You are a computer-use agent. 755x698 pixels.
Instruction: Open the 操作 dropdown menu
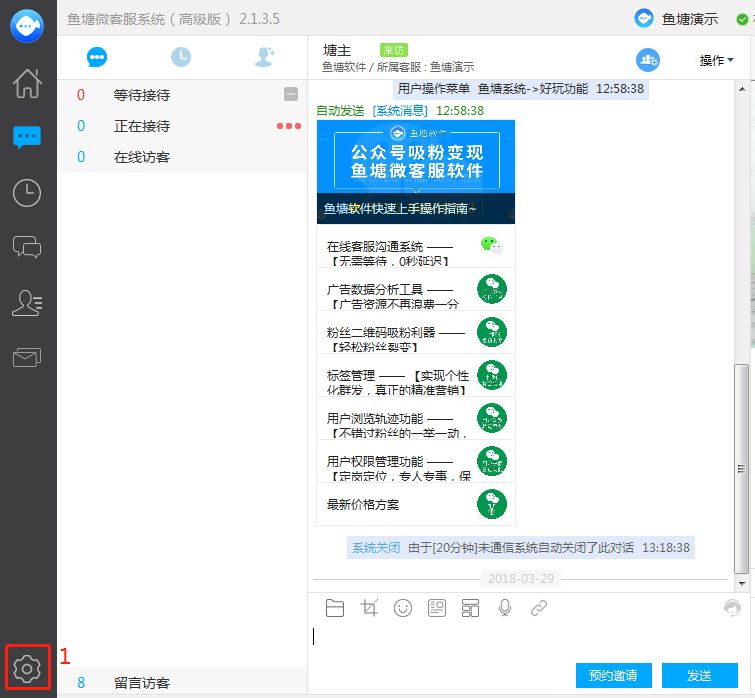point(716,60)
